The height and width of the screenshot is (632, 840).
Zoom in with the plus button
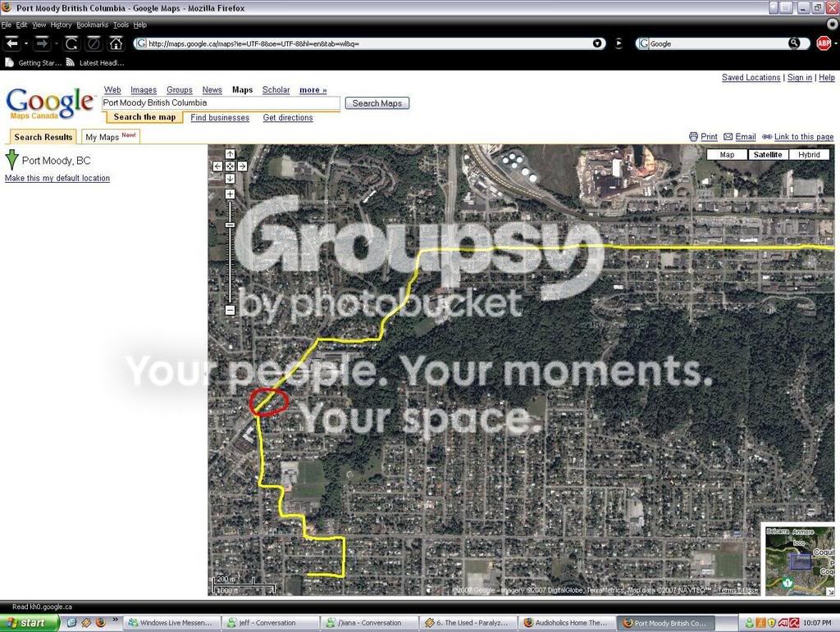pyautogui.click(x=230, y=194)
